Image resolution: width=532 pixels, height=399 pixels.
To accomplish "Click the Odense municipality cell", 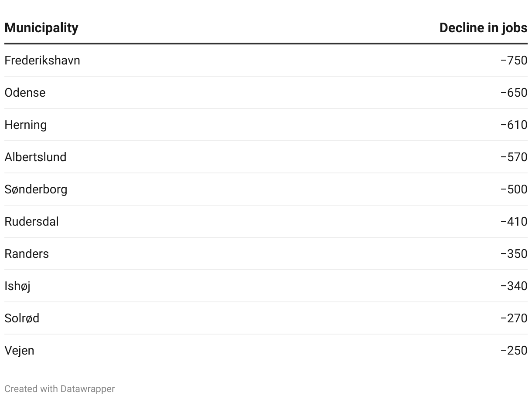I will (25, 92).
